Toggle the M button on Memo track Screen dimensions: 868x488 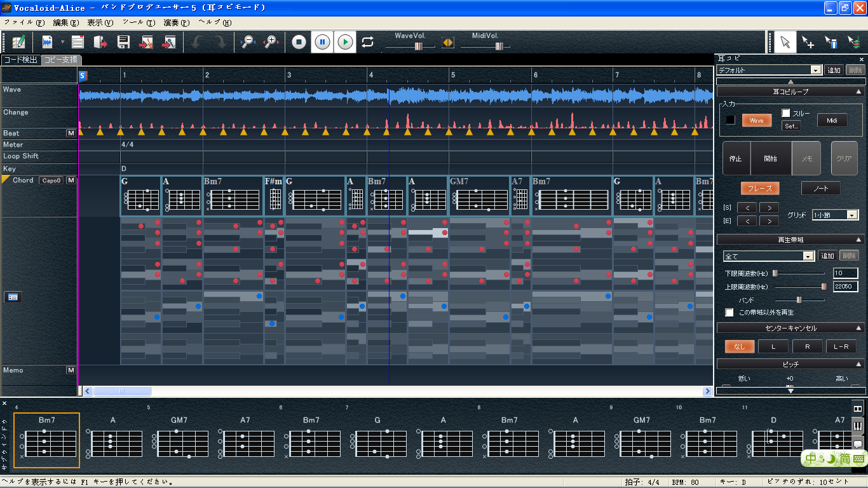(71, 370)
